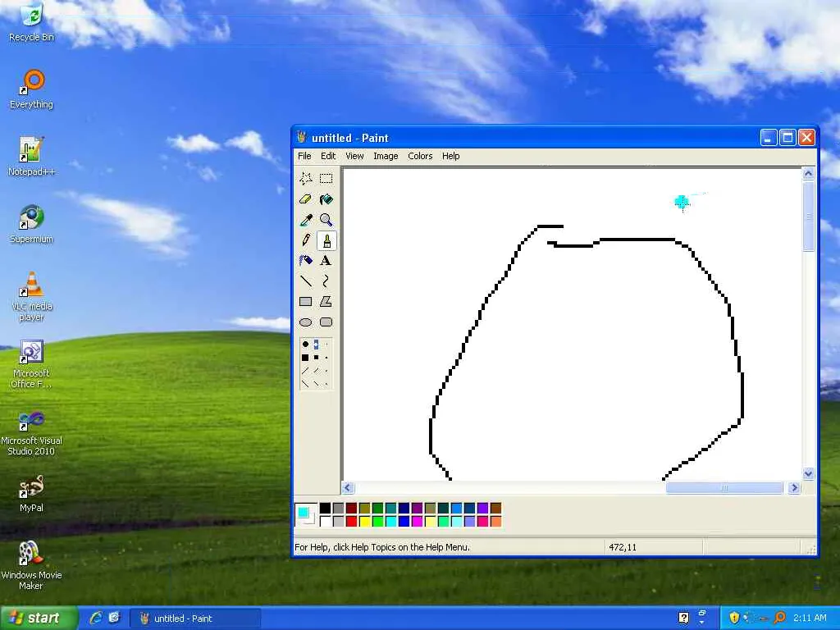
Task: Click the Security Center shield tray icon
Action: point(734,618)
